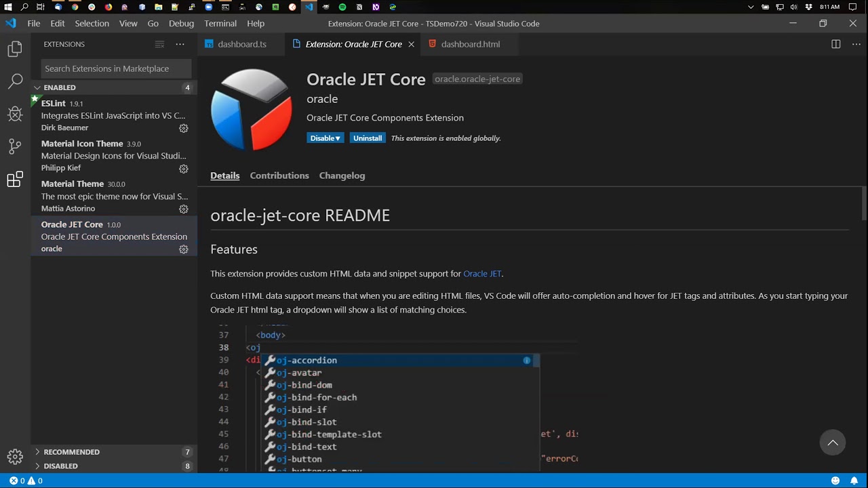The width and height of the screenshot is (868, 488).
Task: Open Firefox from the taskbar
Action: [108, 7]
